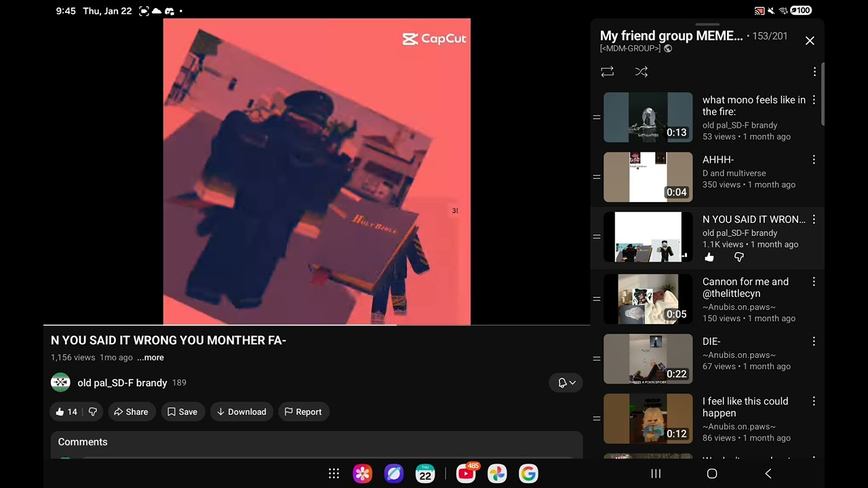Viewport: 868px width, 488px height.
Task: Open 'old pal_SD-F brandy' channel name
Action: pos(122,383)
